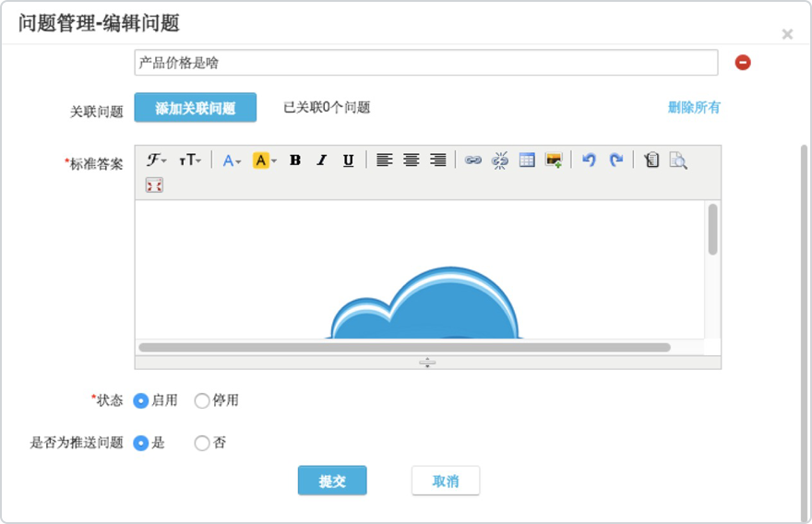812x524 pixels.
Task: Apply italic formatting in the editor
Action: [x=321, y=161]
